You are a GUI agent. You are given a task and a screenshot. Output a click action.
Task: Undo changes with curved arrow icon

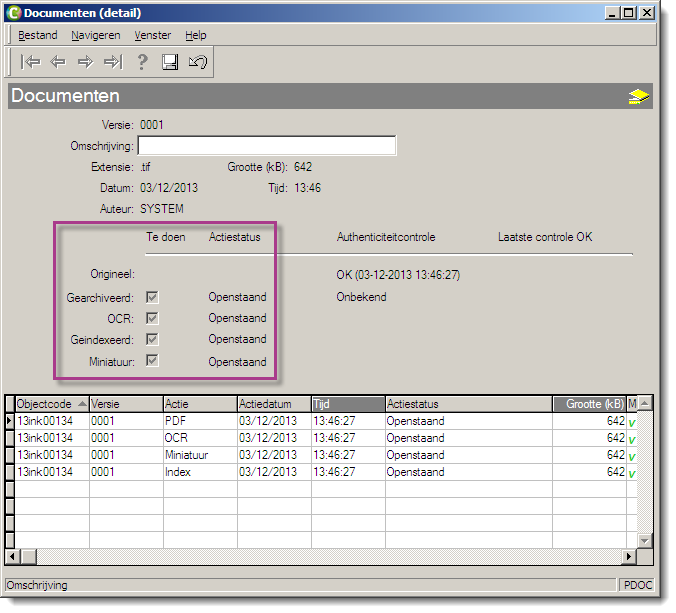(198, 62)
